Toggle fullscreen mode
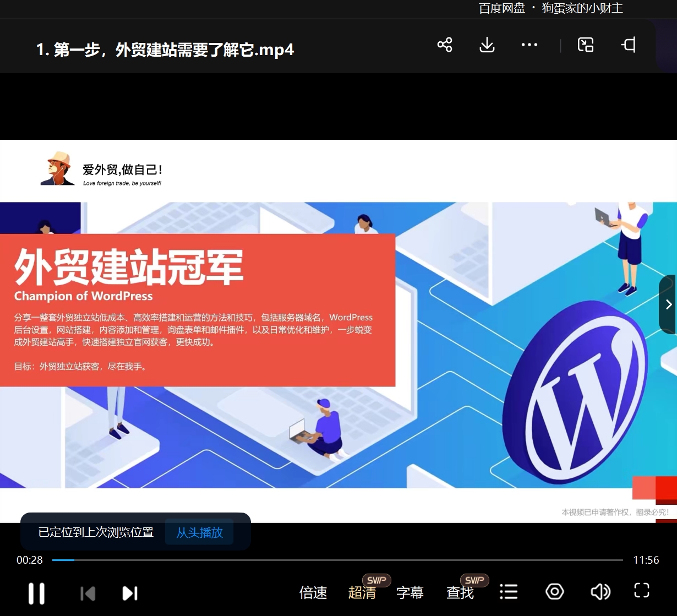The height and width of the screenshot is (616, 677). [642, 591]
